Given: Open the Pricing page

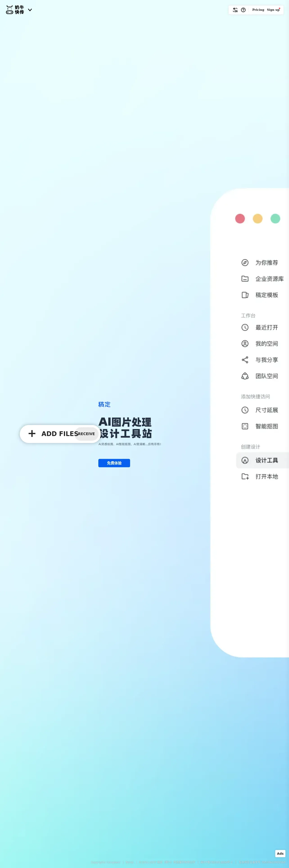Looking at the screenshot, I should pyautogui.click(x=258, y=10).
